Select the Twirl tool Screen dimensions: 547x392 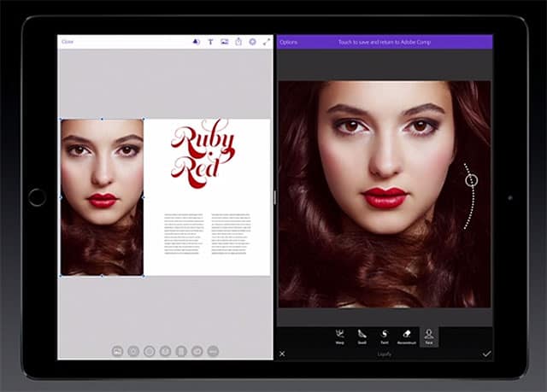pos(385,336)
